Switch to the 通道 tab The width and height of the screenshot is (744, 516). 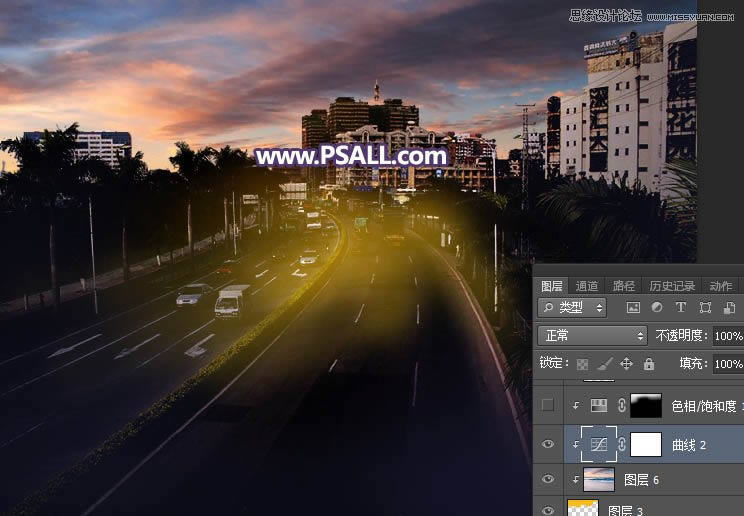[x=587, y=286]
